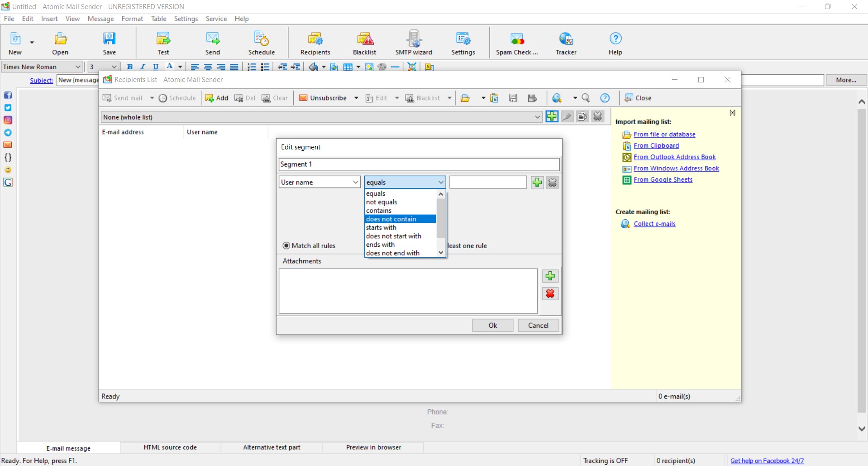868x466 pixels.
Task: Click the export list icon with arrow
Action: coord(532,98)
